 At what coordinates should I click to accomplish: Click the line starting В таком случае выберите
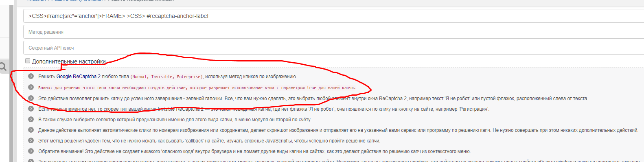point(175,120)
